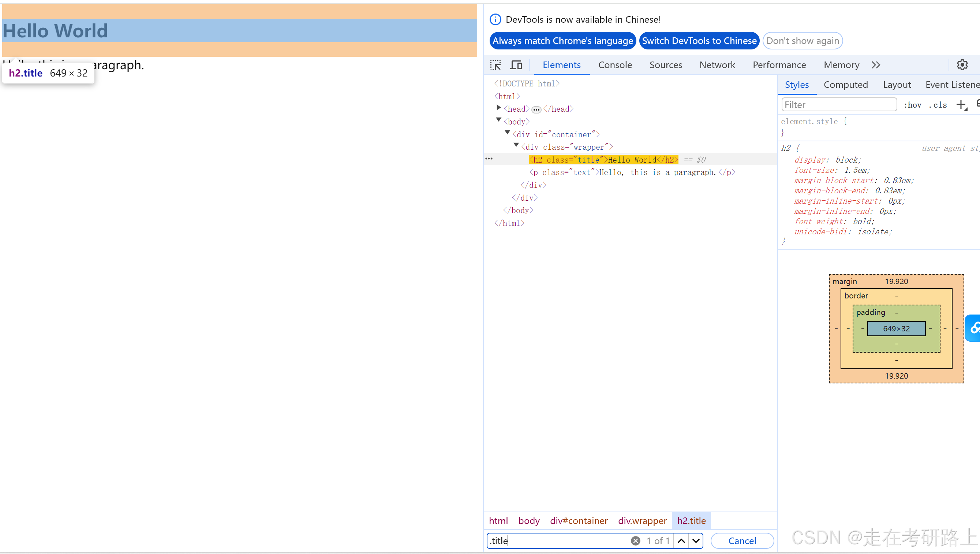The width and height of the screenshot is (980, 554).
Task: Open the Computed styles tab
Action: point(845,85)
